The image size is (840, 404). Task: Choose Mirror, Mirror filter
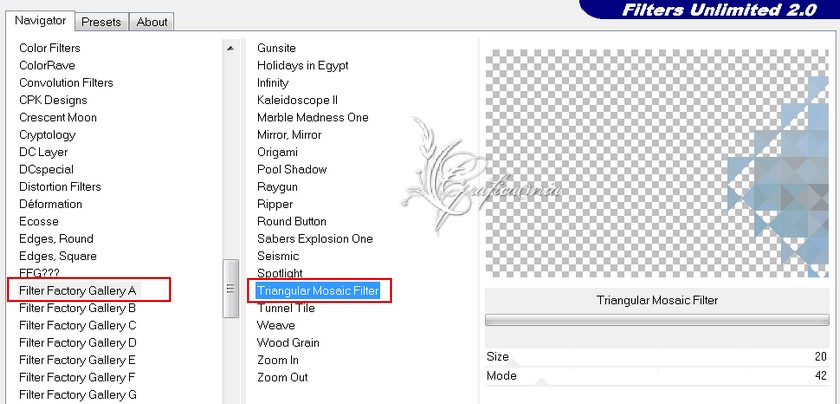(x=289, y=134)
